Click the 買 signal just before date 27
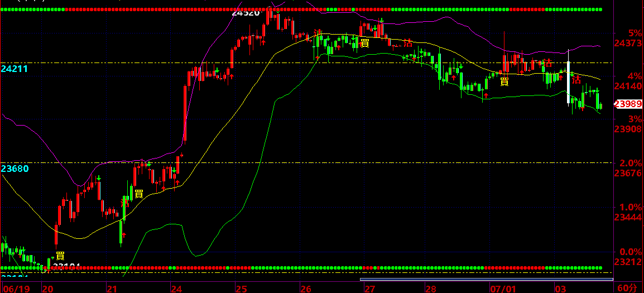The height and width of the screenshot is (293, 644). [365, 43]
